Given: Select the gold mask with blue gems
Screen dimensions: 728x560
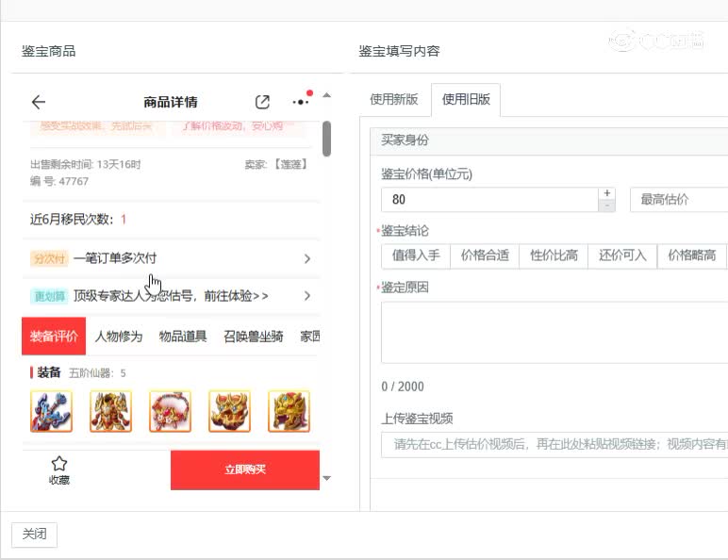Looking at the screenshot, I should [229, 411].
